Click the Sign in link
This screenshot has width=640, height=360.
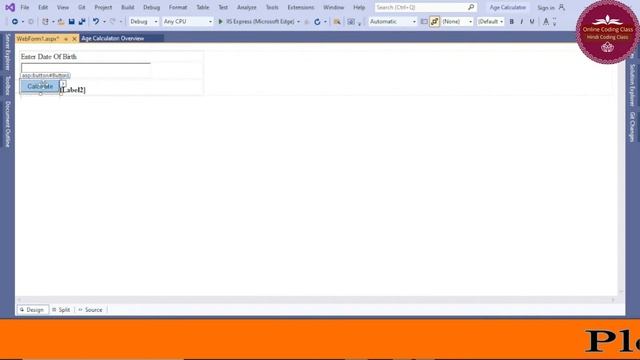(546, 8)
